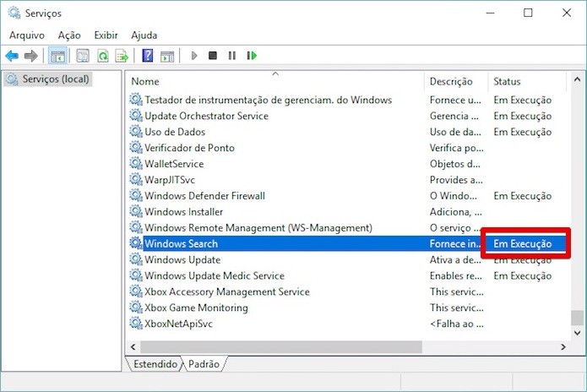Click the gear icon beside Windows Update
The height and width of the screenshot is (392, 587).
pyautogui.click(x=136, y=259)
